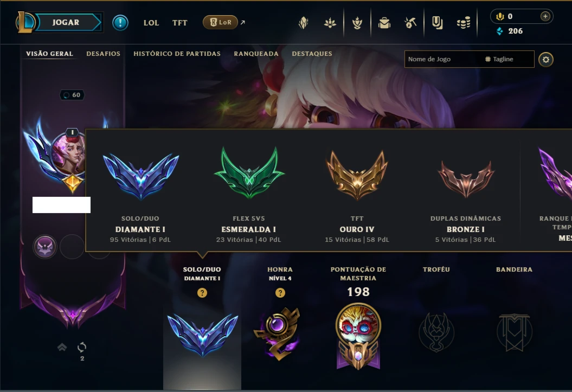
Task: Click the refresh identity icon with counter
Action: [x=82, y=351]
